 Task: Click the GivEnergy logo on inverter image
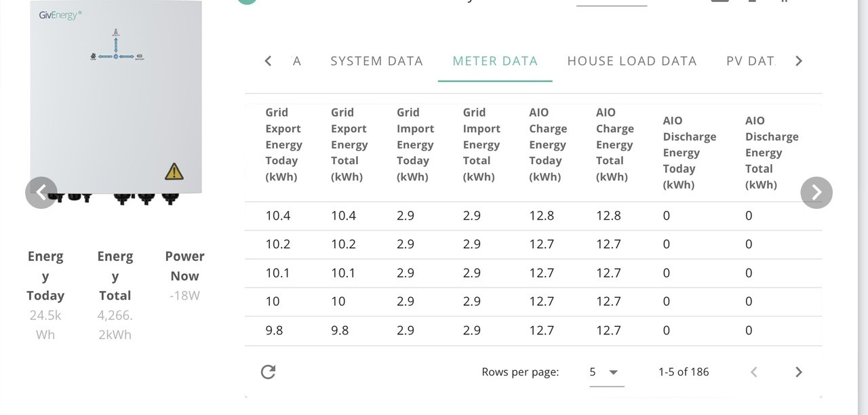[x=60, y=15]
